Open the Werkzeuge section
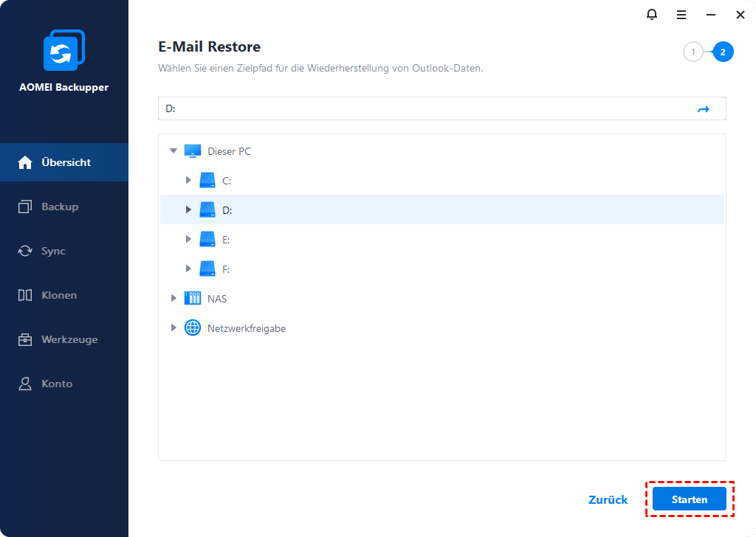 click(64, 339)
